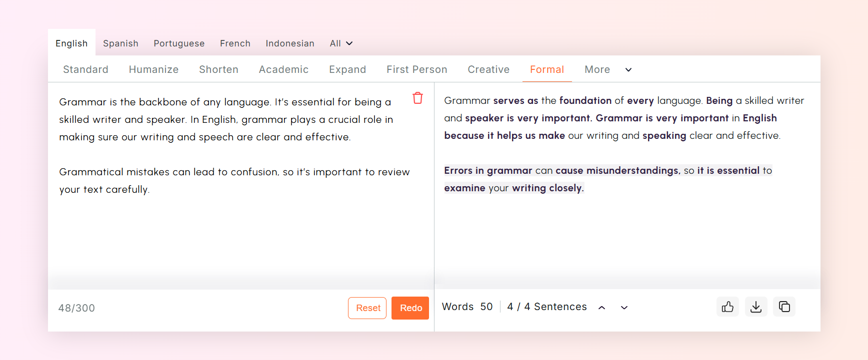The image size is (868, 360).
Task: Click the phrase 'because it helps us make'
Action: click(x=504, y=136)
